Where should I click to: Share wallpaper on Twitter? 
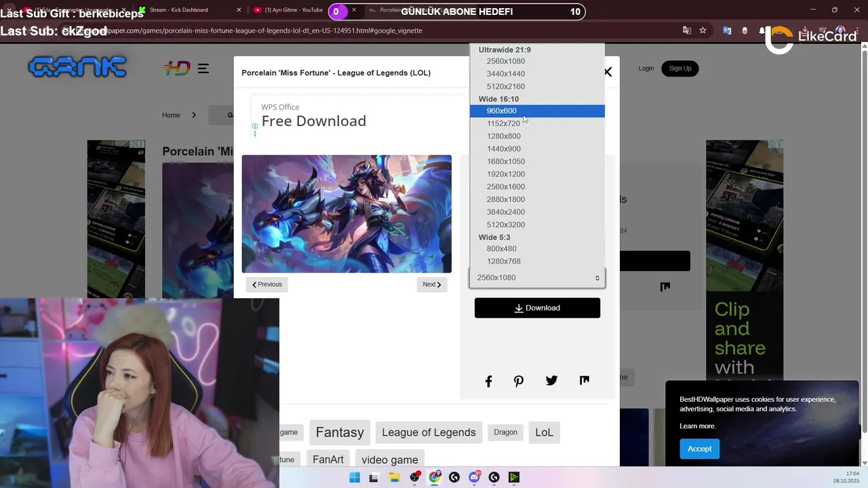(x=551, y=381)
